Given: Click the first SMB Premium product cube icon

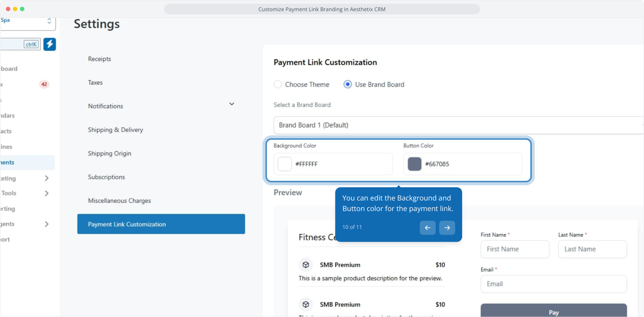Looking at the screenshot, I should pos(306,265).
